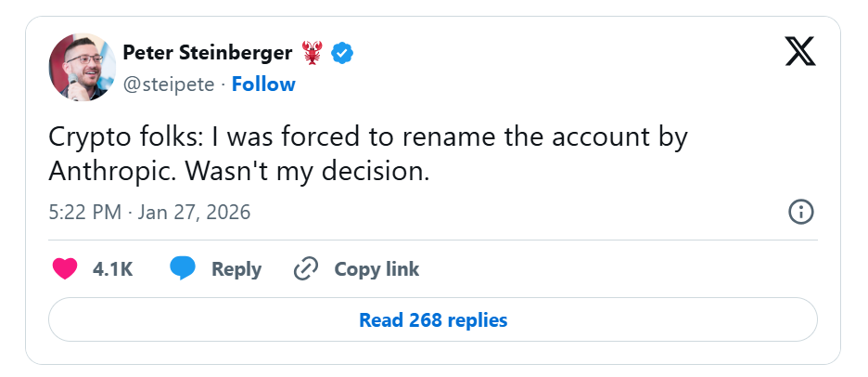Open the Peter Steinberger display name

coord(208,53)
